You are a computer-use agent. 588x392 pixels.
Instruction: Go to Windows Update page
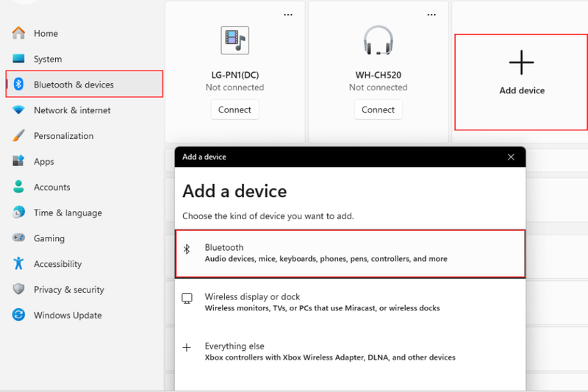pos(85,315)
